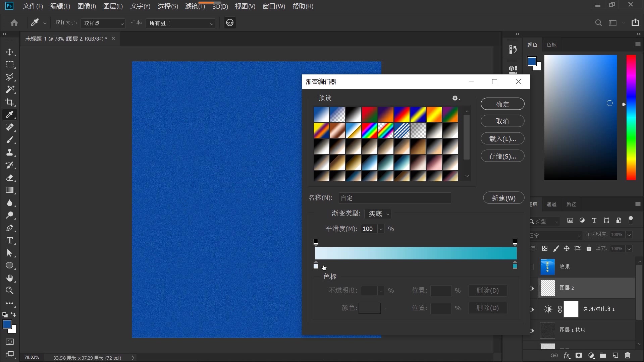Click the 新建(W) button
The height and width of the screenshot is (362, 644).
[x=503, y=198]
